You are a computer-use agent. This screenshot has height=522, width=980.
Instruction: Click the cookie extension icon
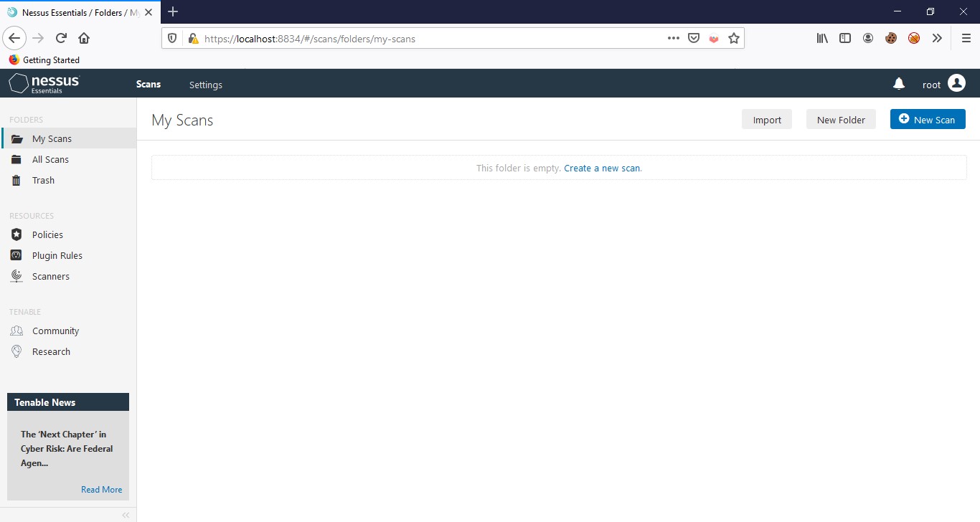click(891, 39)
